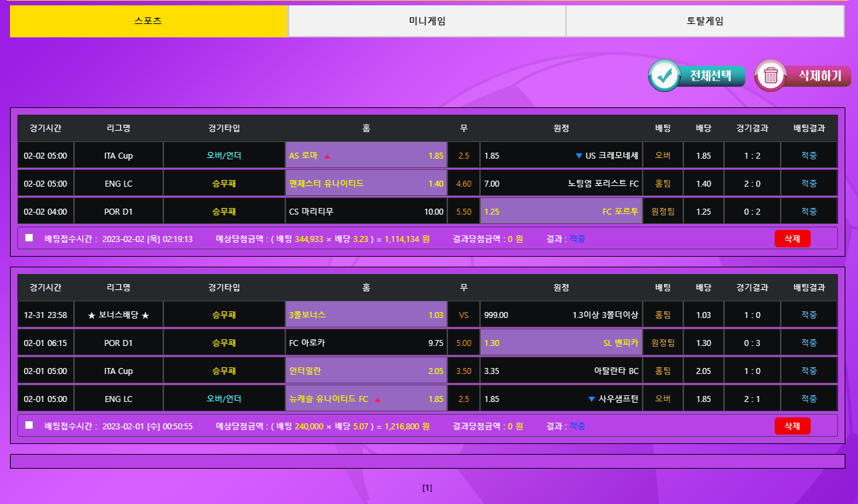Viewport: 858px width, 504px height.
Task: Select the FC 포르투 away odds cell
Action: [561, 211]
